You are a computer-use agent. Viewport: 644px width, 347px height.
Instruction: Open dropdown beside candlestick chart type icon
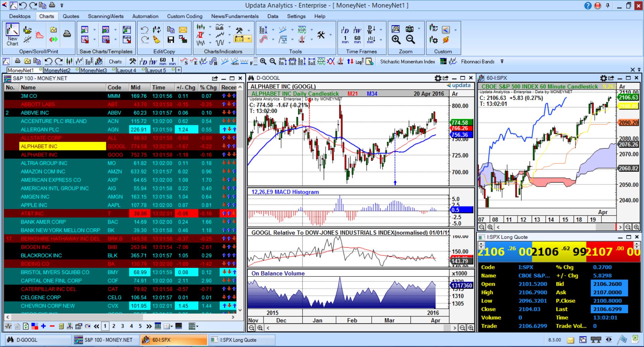210,27
